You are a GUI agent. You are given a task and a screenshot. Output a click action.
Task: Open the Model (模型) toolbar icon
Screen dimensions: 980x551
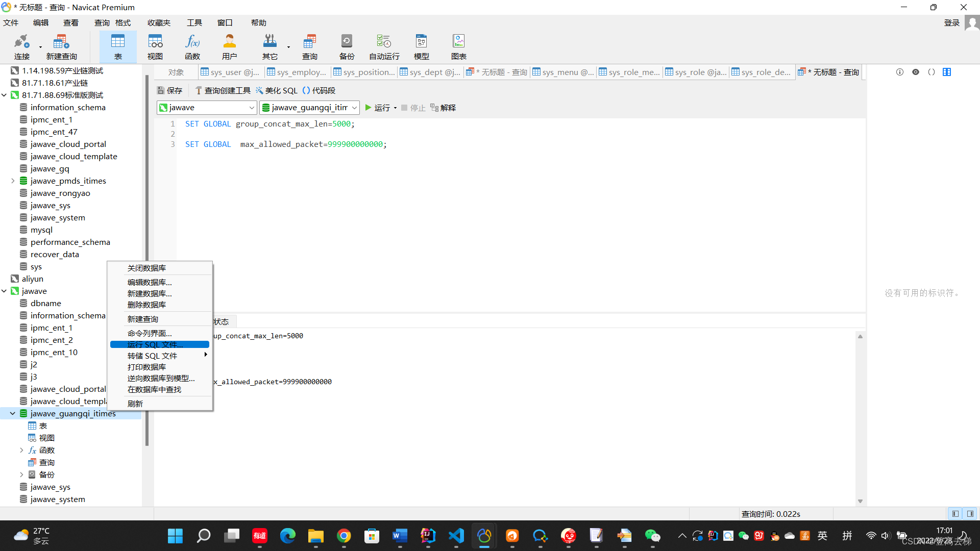click(421, 46)
